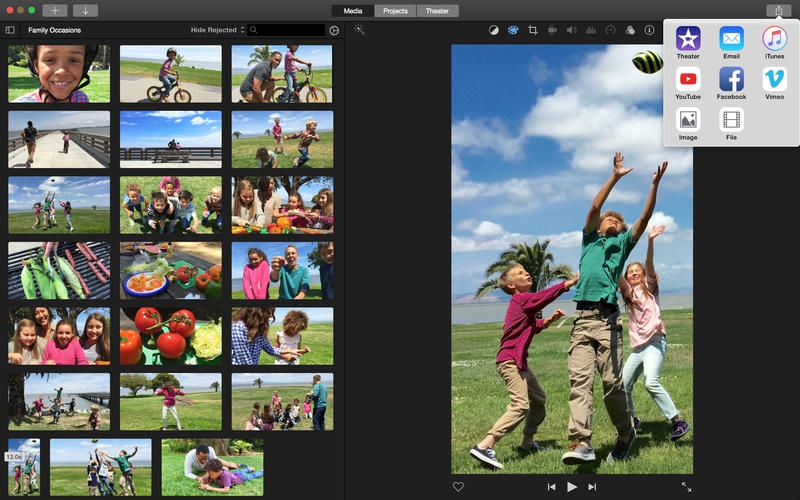Screen dimensions: 800x500
Task: Open the Hide Rejected filter dropdown
Action: (x=217, y=30)
